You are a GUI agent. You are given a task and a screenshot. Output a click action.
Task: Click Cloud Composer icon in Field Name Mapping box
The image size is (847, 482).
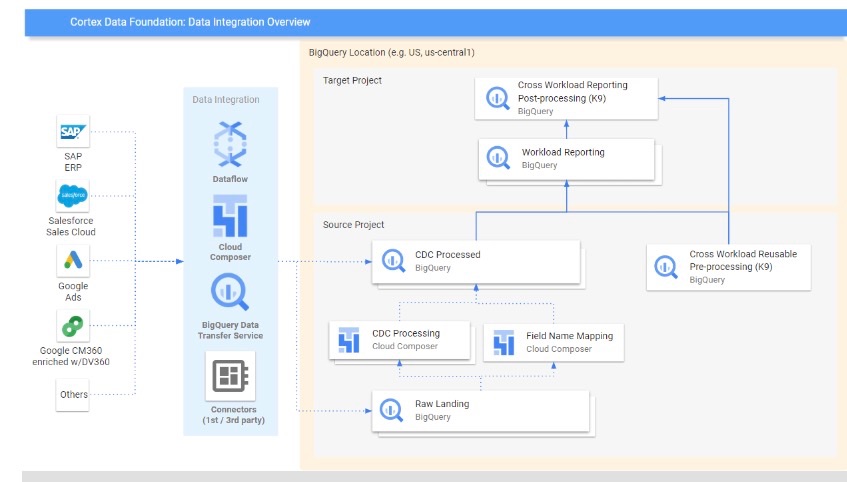click(503, 343)
